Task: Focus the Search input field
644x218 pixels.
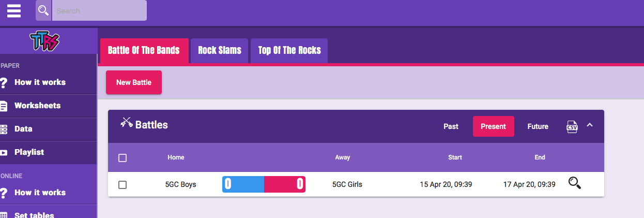Action: (x=99, y=10)
